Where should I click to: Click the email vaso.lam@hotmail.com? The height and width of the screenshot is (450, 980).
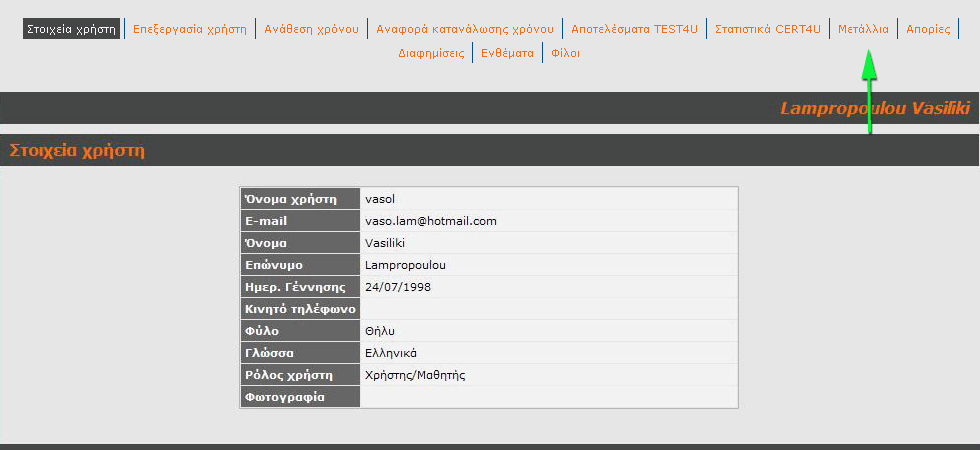pyautogui.click(x=431, y=221)
